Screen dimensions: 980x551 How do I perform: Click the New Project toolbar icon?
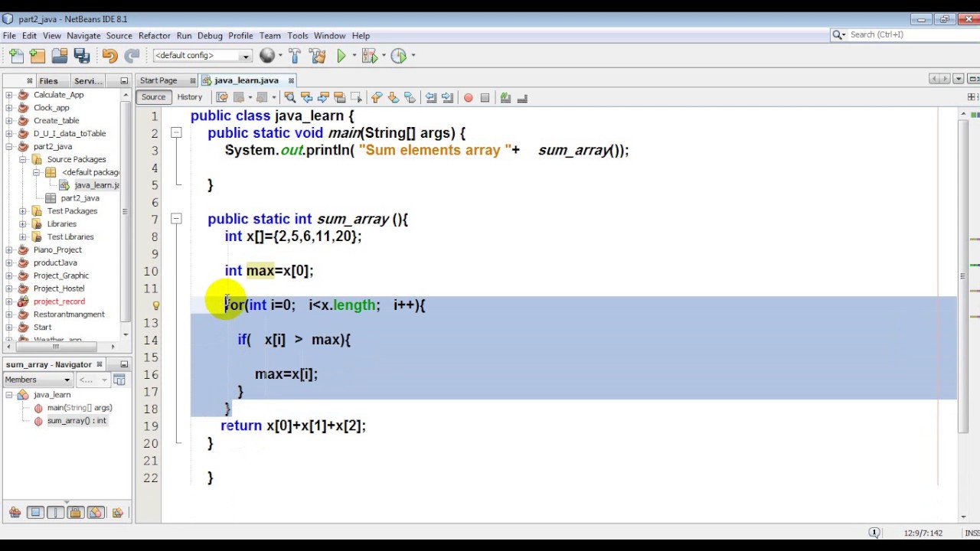tap(38, 55)
